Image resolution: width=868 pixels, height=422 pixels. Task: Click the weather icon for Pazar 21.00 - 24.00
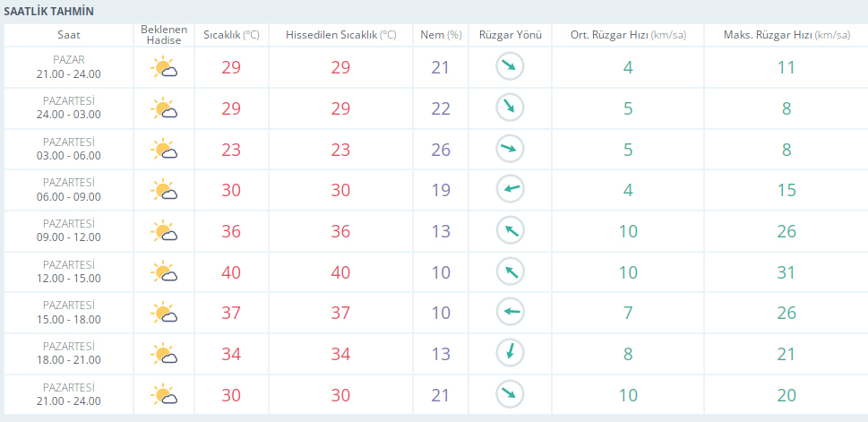162,68
